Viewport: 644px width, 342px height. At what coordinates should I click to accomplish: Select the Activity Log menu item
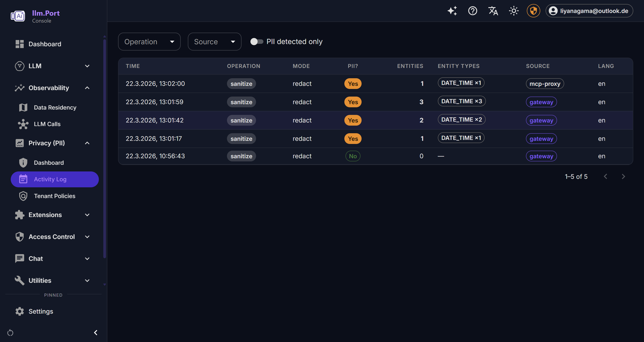click(x=55, y=179)
